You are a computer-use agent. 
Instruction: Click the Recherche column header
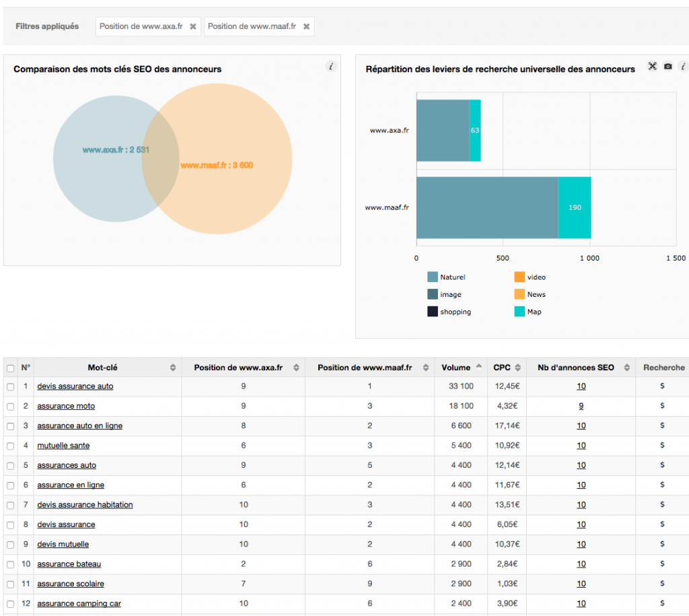pyautogui.click(x=663, y=368)
